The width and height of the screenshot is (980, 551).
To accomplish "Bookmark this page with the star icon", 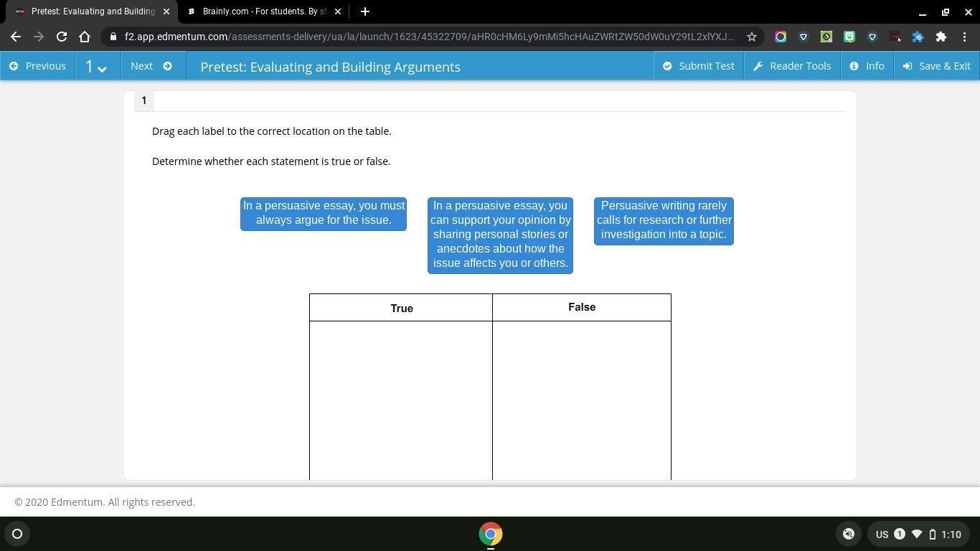I will 751,37.
